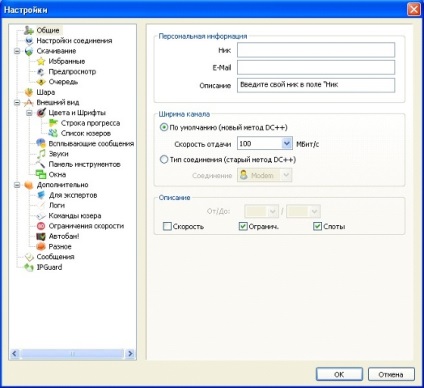Screen dimensions: 424x388
Task: Enable the Скорость checkbox
Action: tap(167, 226)
